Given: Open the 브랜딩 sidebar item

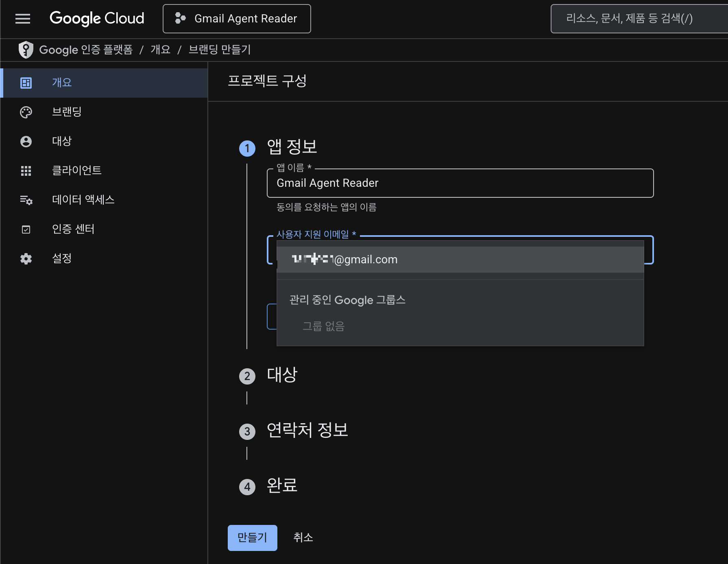Looking at the screenshot, I should pyautogui.click(x=105, y=112).
